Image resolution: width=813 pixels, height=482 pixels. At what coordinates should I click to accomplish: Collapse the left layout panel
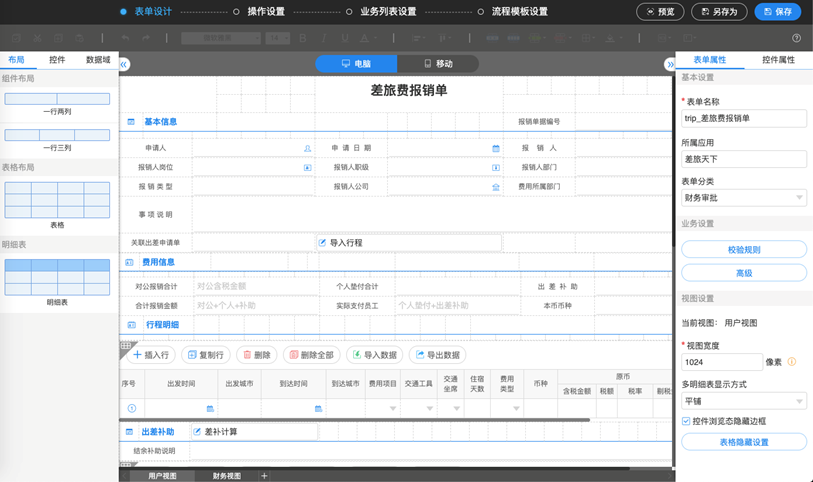click(123, 64)
